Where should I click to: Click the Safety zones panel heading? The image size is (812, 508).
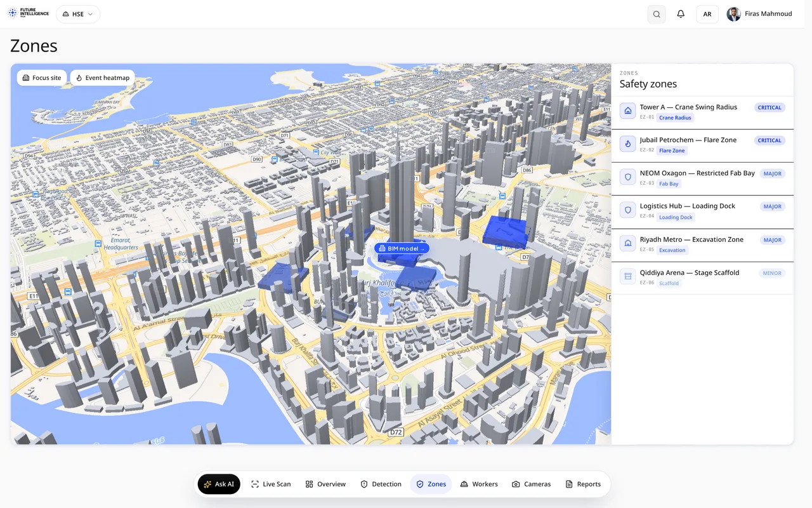[x=648, y=84]
